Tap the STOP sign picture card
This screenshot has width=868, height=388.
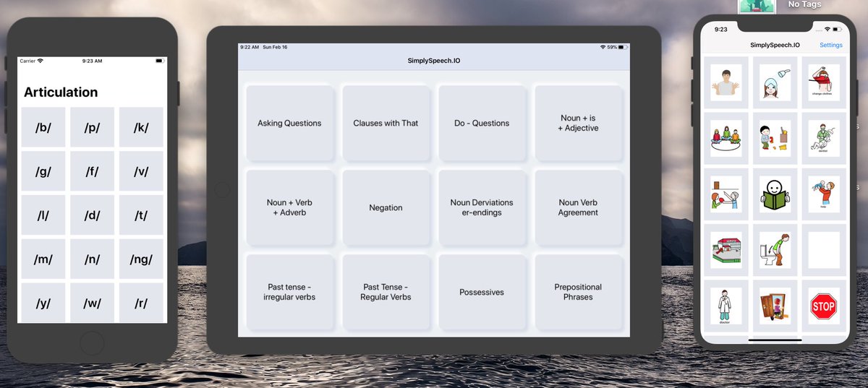(x=824, y=306)
